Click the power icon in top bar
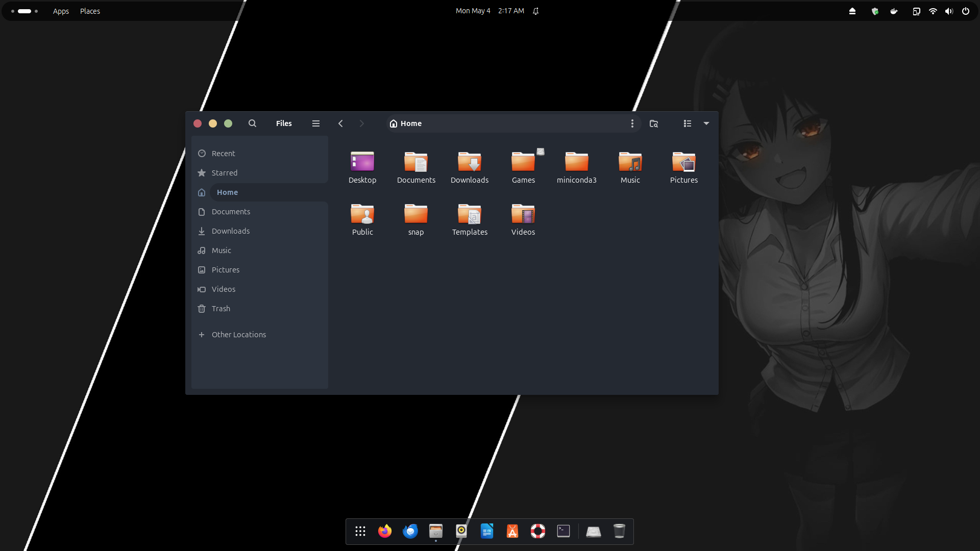This screenshot has width=980, height=551. tap(965, 11)
